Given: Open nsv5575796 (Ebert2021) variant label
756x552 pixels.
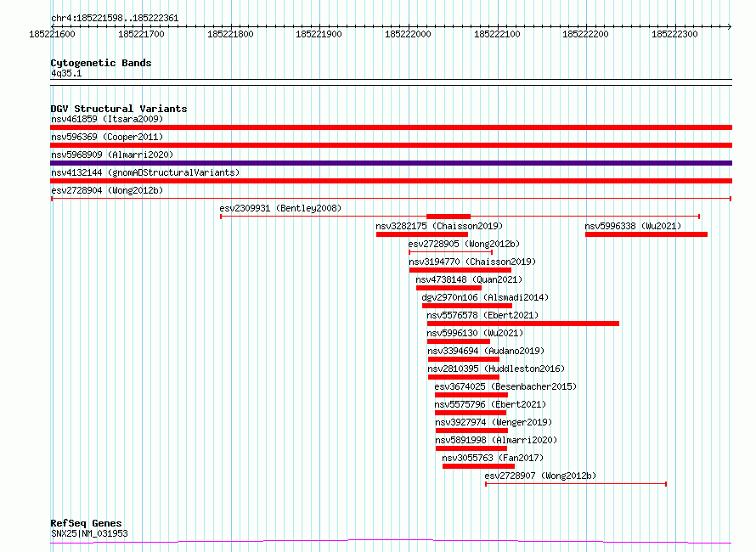Looking at the screenshot, I should 490,404.
